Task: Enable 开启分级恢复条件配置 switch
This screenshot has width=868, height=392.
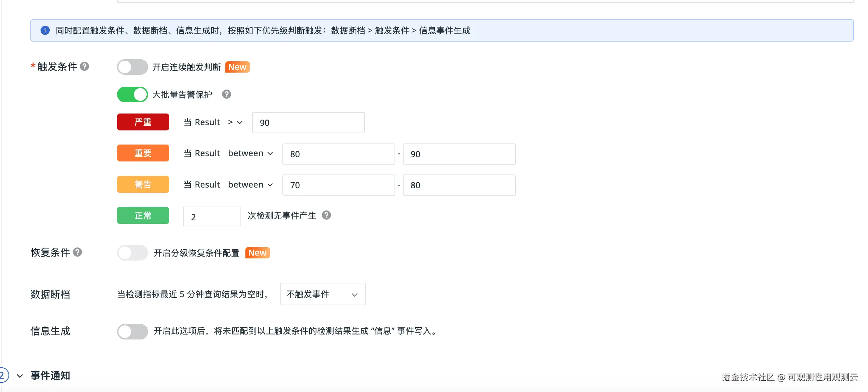Action: (132, 253)
